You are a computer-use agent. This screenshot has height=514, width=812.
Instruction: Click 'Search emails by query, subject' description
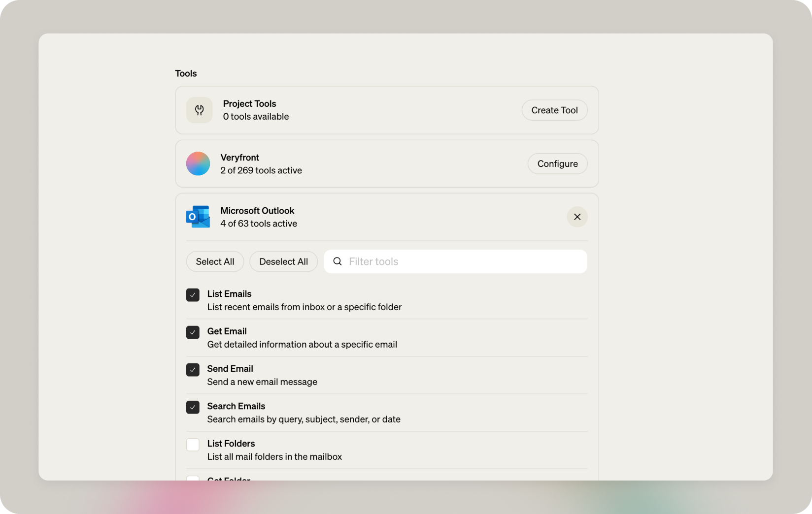click(304, 419)
